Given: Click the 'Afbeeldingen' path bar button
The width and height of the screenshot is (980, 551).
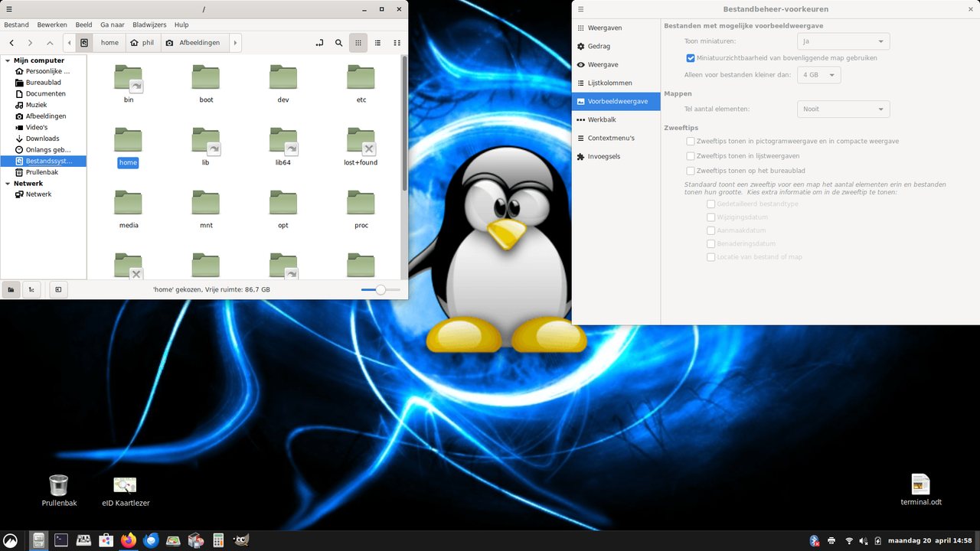Looking at the screenshot, I should click(193, 43).
